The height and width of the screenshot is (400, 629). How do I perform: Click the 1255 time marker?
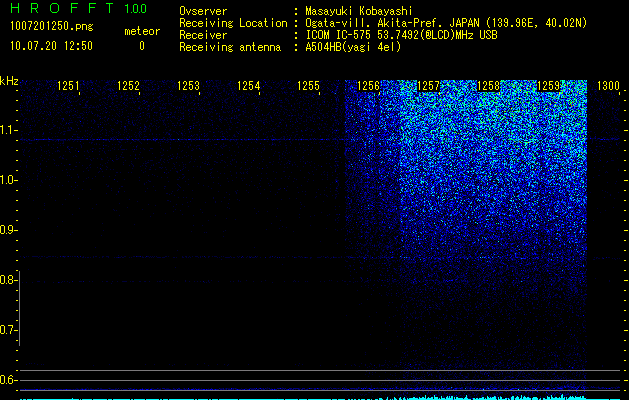coord(308,86)
